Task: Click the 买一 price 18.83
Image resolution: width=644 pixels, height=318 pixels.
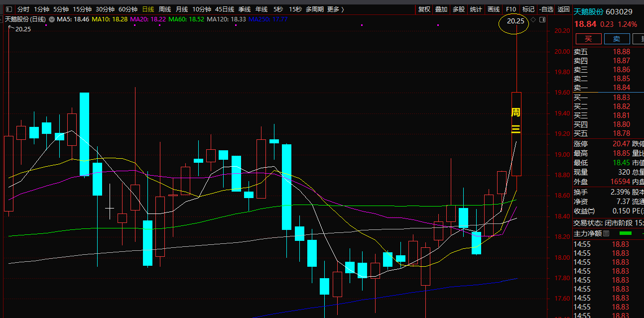Action: coord(621,98)
